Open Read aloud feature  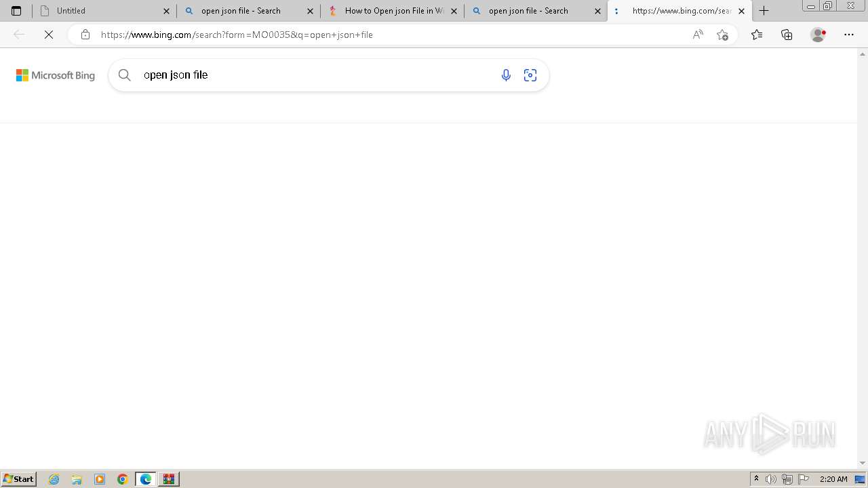pyautogui.click(x=698, y=35)
